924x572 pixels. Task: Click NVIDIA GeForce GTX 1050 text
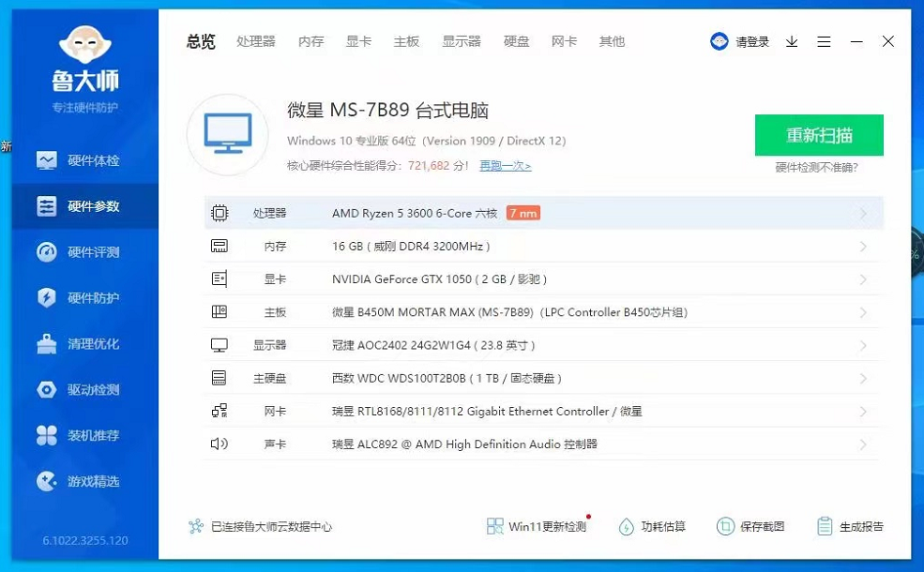[440, 279]
